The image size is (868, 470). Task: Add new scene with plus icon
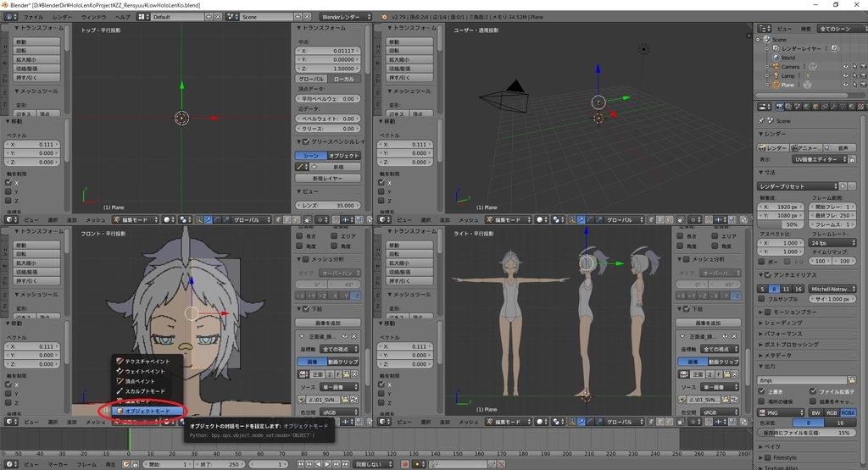[298, 17]
